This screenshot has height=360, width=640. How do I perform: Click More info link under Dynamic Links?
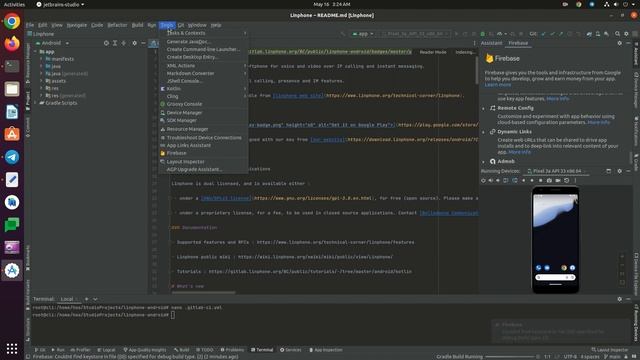pyautogui.click(x=520, y=152)
